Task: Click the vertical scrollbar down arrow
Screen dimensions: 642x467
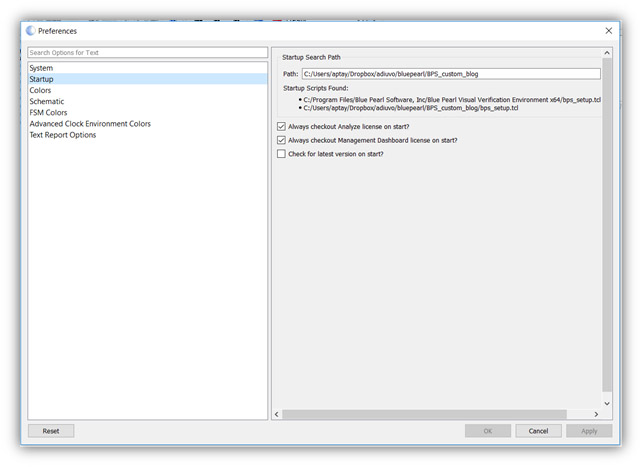Action: tap(607, 403)
